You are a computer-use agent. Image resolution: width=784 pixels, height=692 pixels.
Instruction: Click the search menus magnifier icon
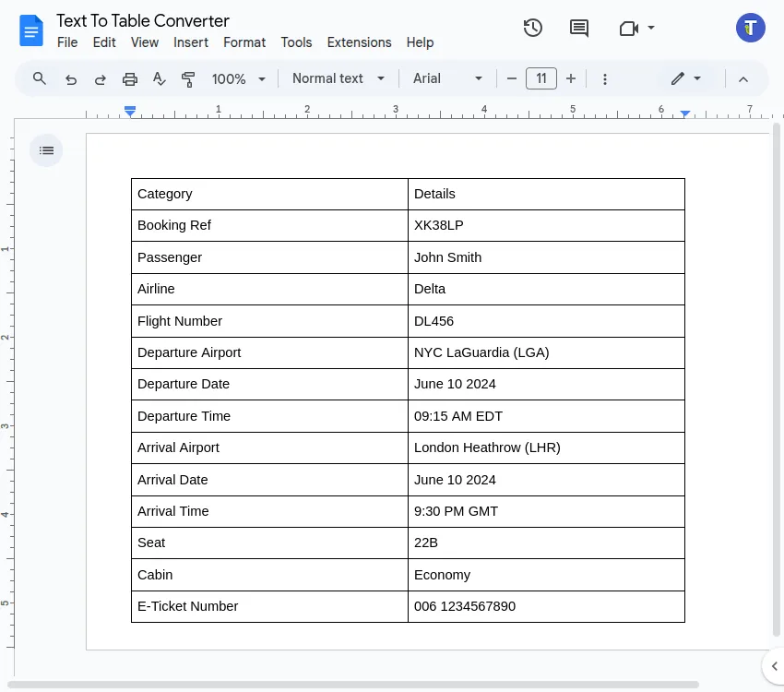point(40,78)
